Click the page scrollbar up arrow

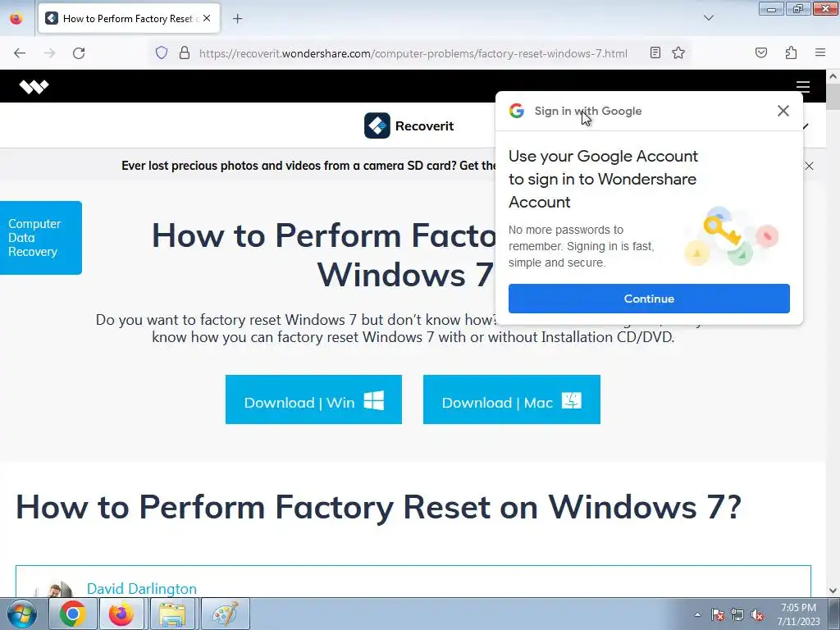pyautogui.click(x=833, y=76)
